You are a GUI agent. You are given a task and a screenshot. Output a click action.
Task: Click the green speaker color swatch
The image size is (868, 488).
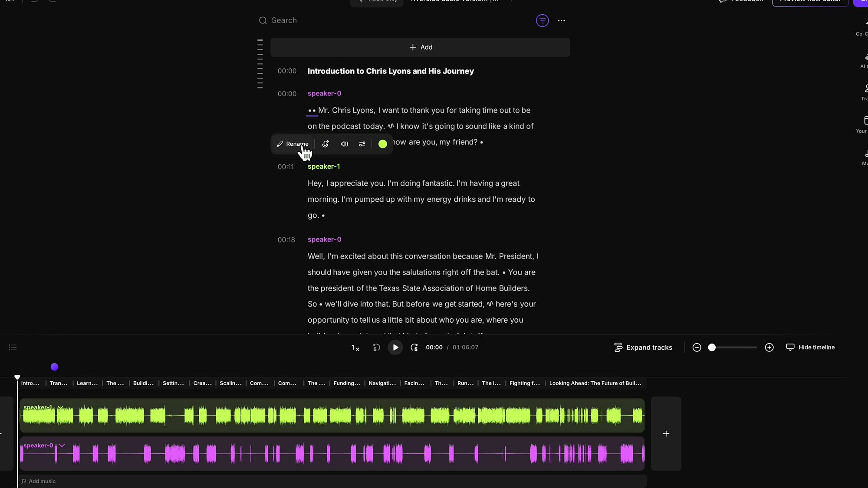pos(383,144)
